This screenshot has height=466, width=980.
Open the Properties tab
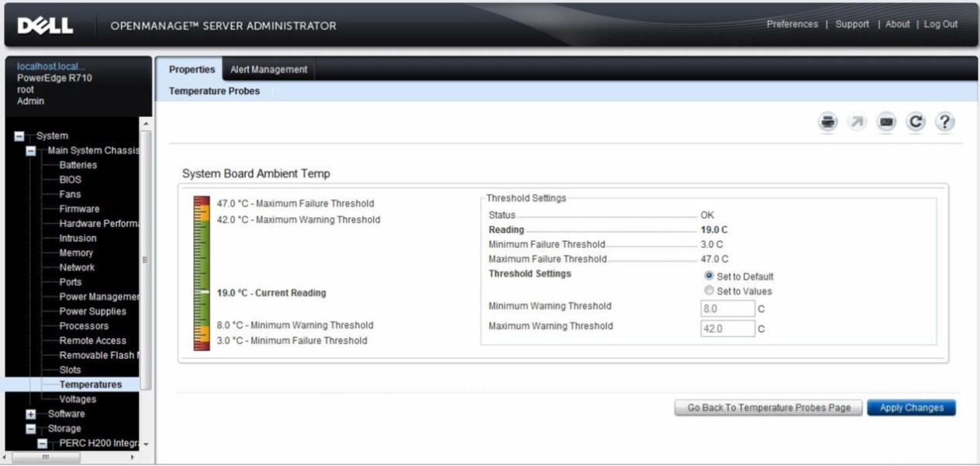point(192,70)
